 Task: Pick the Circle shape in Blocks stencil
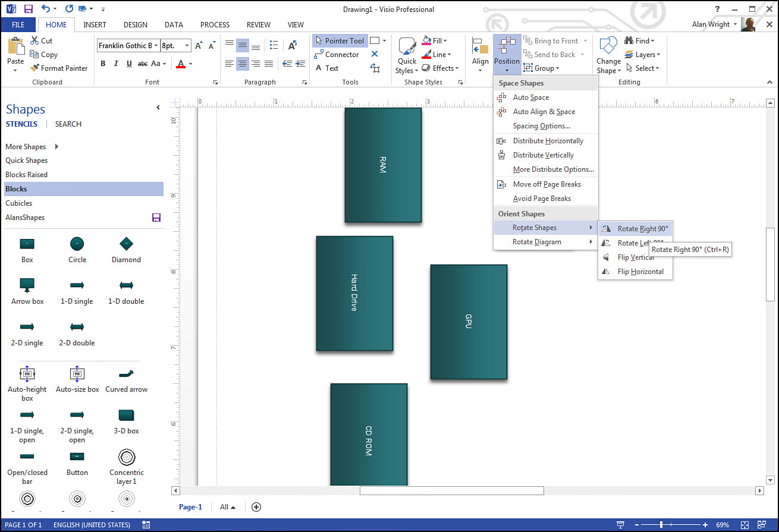point(77,243)
